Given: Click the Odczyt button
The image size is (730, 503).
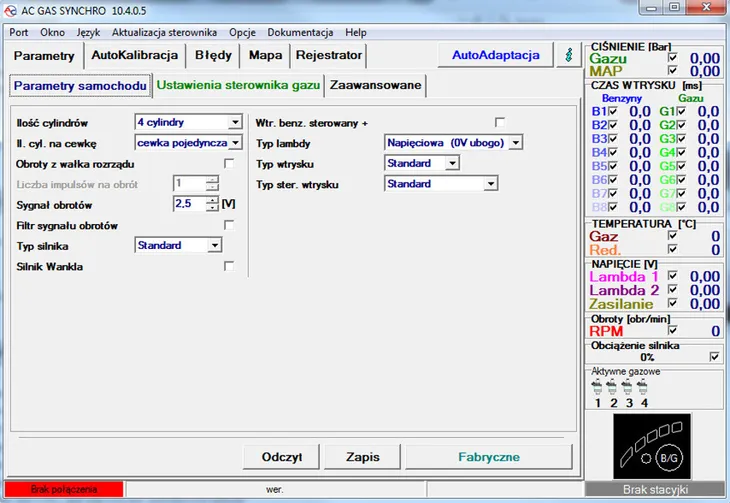Looking at the screenshot, I should [x=282, y=457].
